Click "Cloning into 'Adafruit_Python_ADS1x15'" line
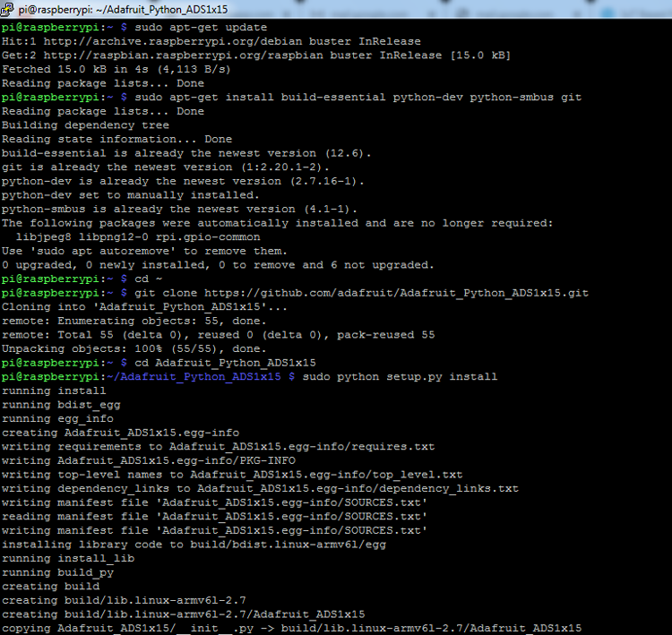This screenshot has height=635, width=672. (144, 307)
